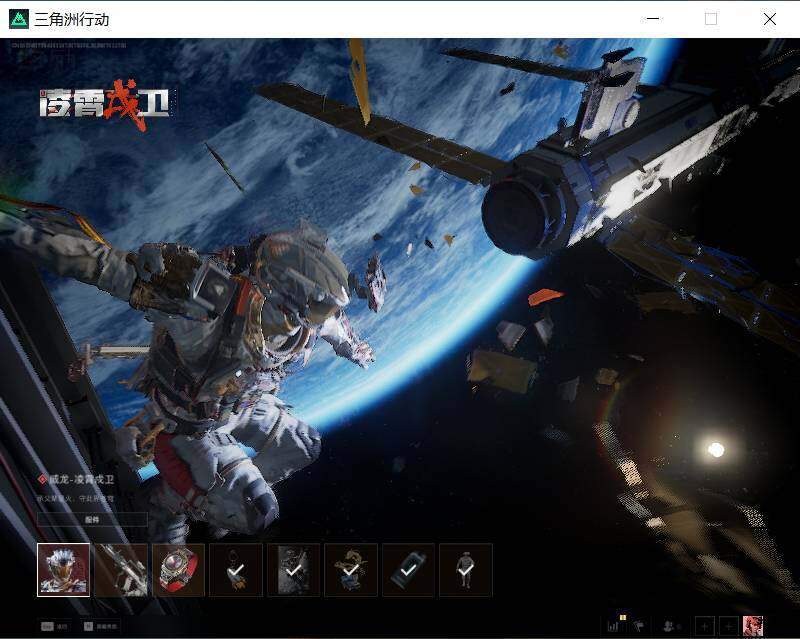Add teammate in second plus slot
The image size is (800, 639).
[729, 626]
